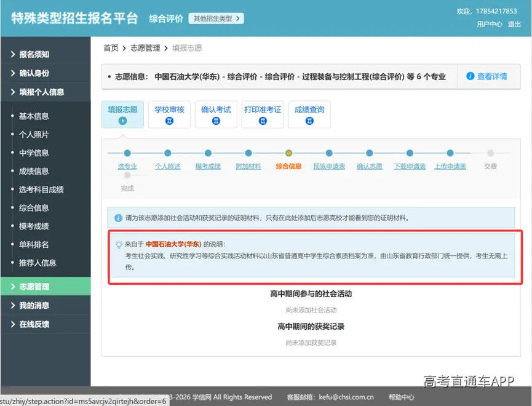Select the 打印准考证 tab
Viewport: 532px width, 406px height.
[263, 114]
